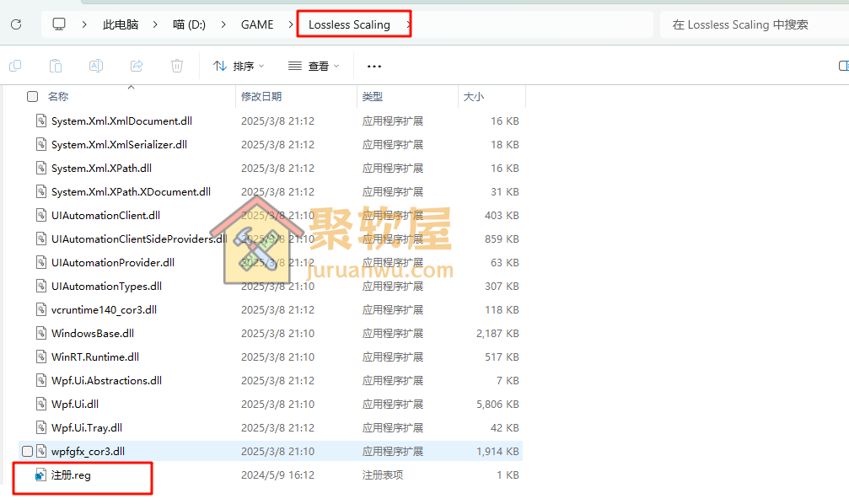Go to drive 喵 (D:) in the breadcrumb
This screenshot has width=849, height=504.
point(189,24)
